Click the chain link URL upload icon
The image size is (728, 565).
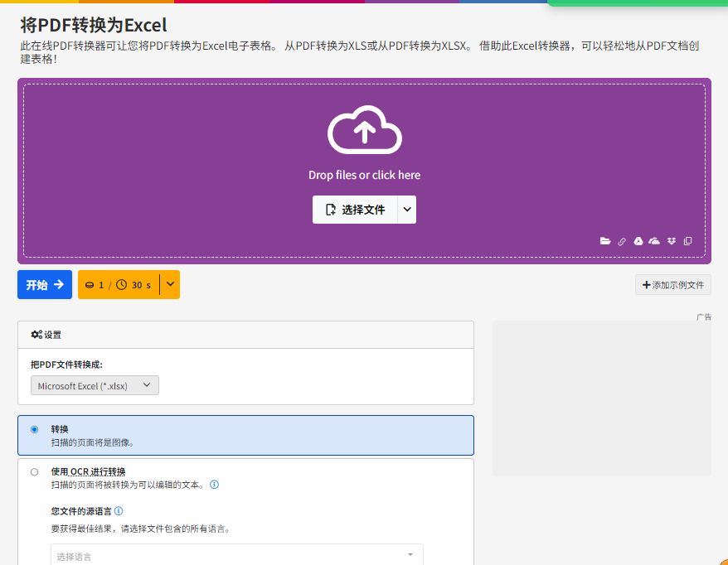coord(622,241)
